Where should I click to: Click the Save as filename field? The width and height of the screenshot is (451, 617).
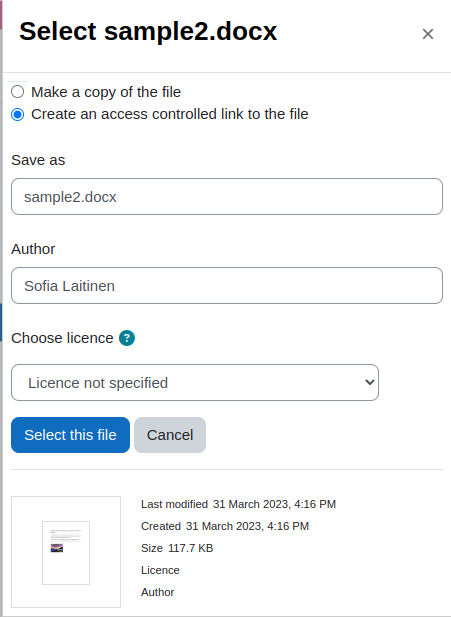point(227,197)
